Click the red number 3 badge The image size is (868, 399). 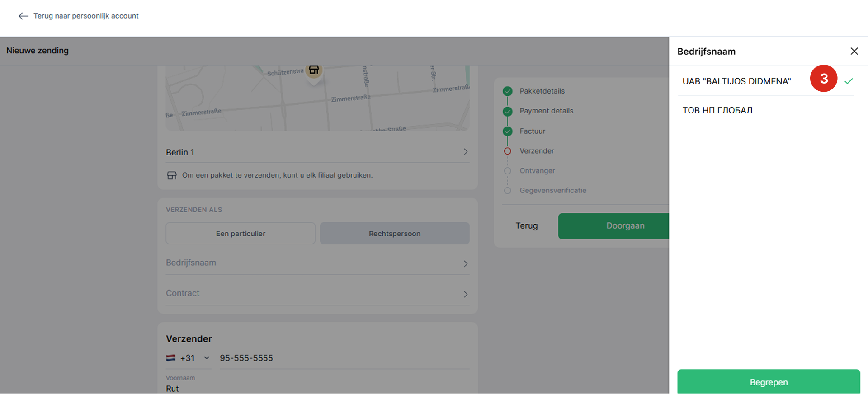pyautogui.click(x=823, y=79)
